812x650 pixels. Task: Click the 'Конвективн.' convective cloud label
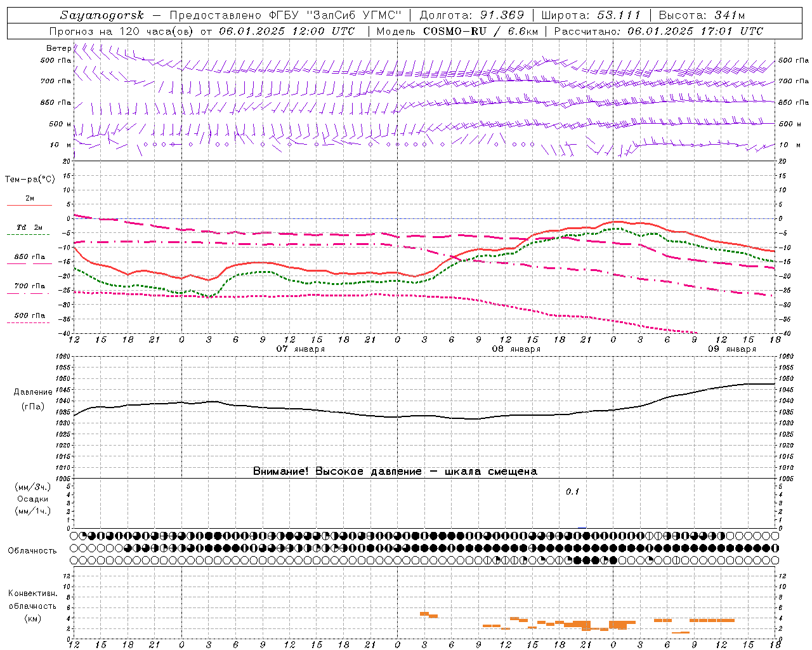[33, 594]
